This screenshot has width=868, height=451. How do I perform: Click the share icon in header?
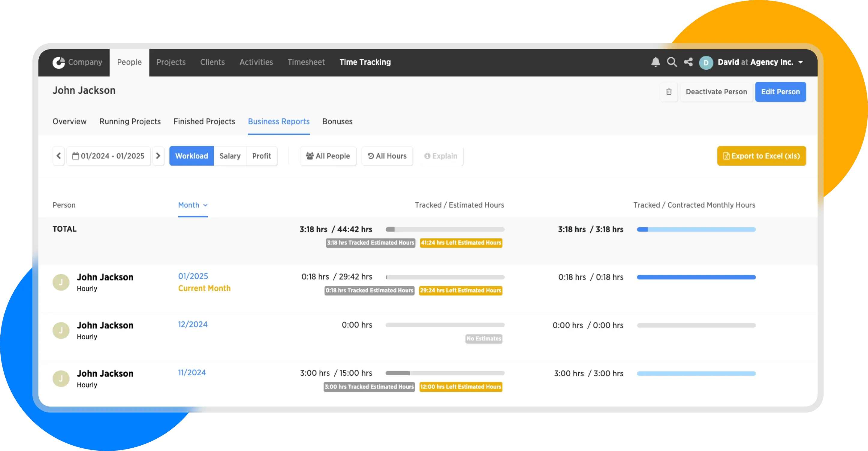coord(688,62)
